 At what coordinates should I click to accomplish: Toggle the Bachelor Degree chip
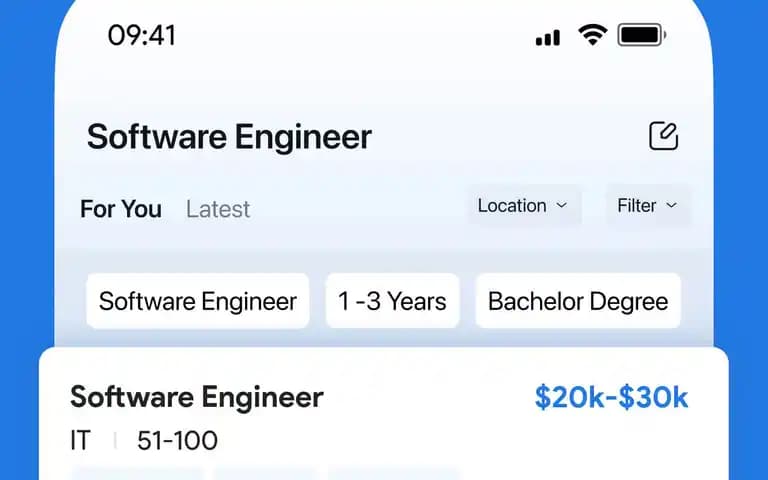pyautogui.click(x=578, y=301)
